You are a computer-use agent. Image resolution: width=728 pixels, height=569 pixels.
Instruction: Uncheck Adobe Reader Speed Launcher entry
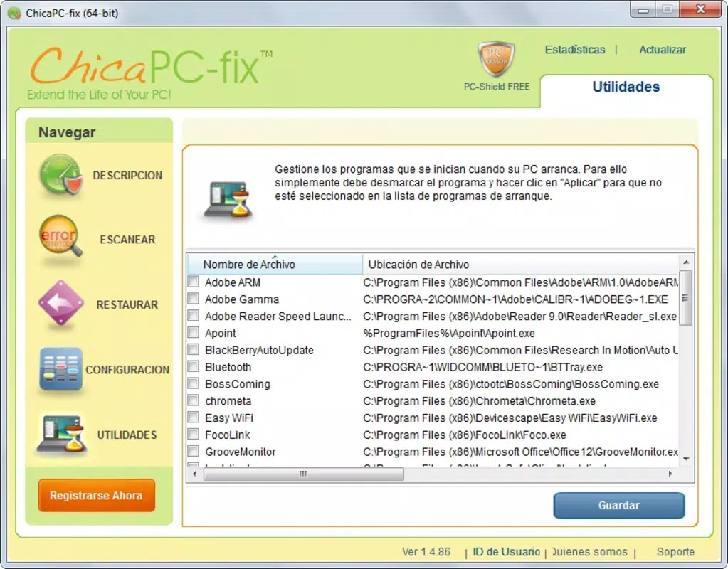193,316
